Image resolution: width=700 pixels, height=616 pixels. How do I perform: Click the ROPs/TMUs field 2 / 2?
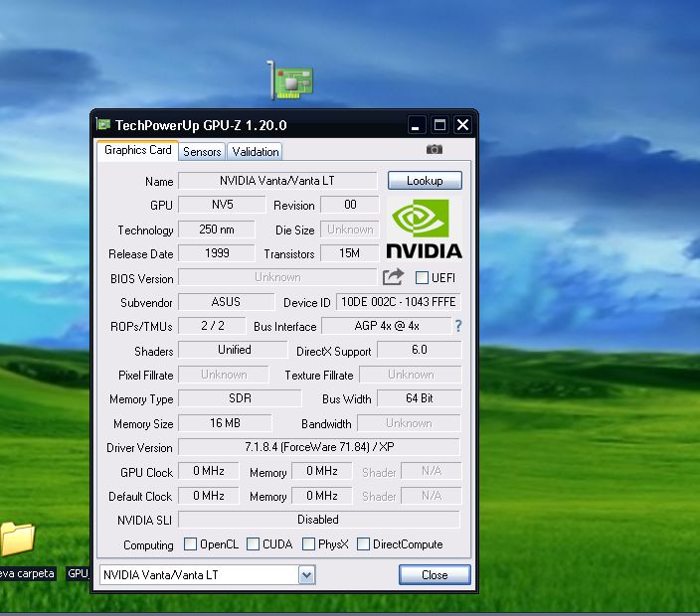[x=212, y=326]
